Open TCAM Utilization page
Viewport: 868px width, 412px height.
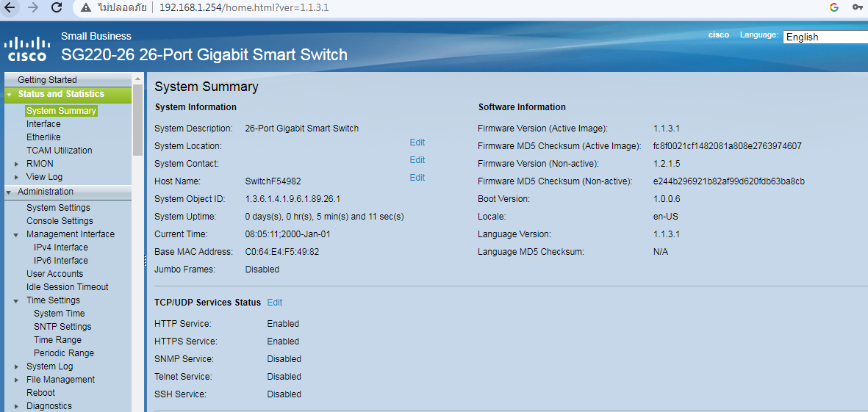[x=60, y=151]
